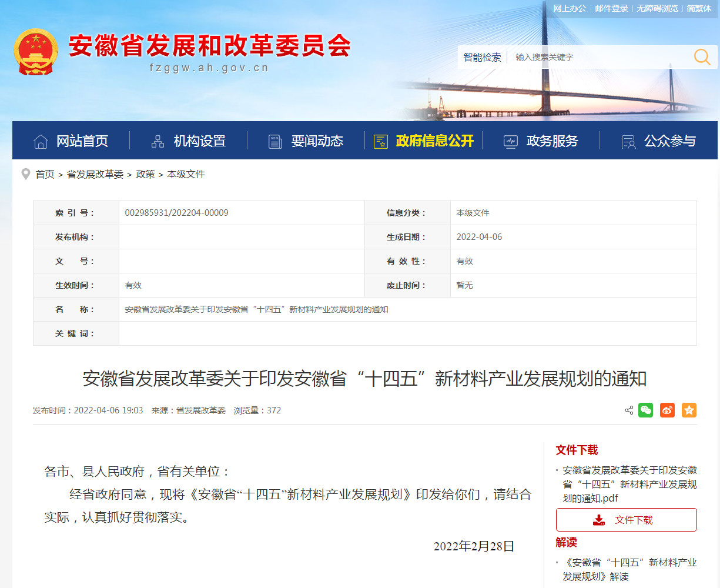
Task: Click the orange search magnifier icon
Action: [702, 57]
